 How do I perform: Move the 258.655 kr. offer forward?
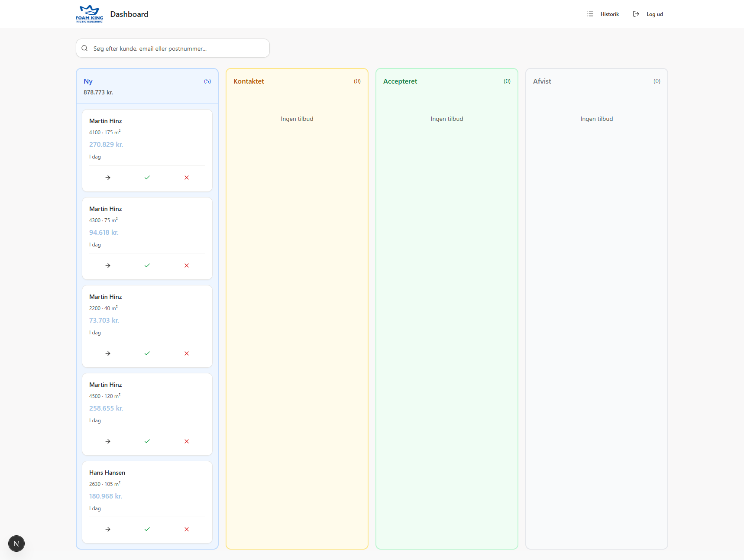click(108, 441)
